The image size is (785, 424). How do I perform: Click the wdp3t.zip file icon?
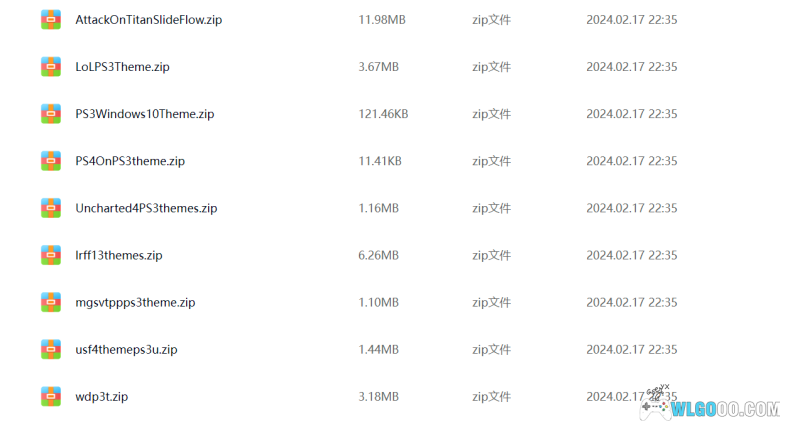[x=51, y=396]
